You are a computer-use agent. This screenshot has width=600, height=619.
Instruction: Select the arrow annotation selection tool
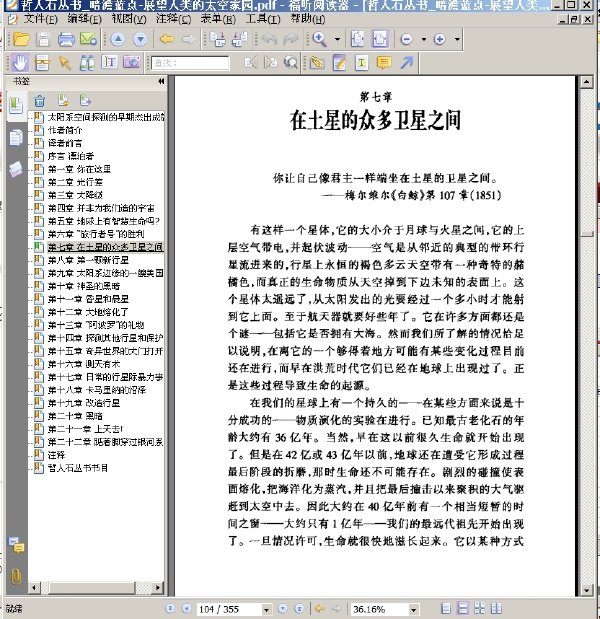[x=65, y=62]
